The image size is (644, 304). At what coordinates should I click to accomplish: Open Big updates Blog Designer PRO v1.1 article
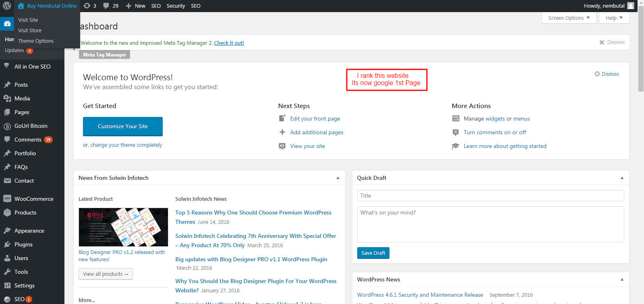[x=251, y=259]
